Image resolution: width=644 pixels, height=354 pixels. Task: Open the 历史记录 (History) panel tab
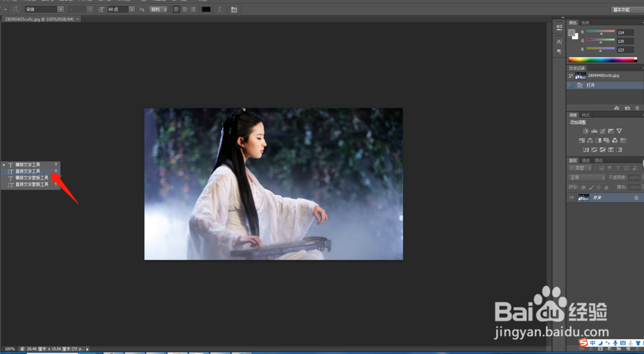577,68
